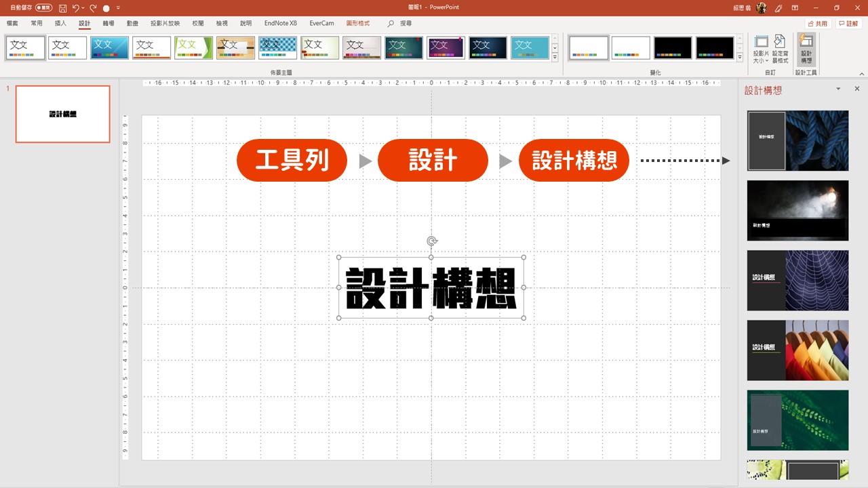This screenshot has width=868, height=488.
Task: Open the undo history dropdown arrow
Action: 83,9
